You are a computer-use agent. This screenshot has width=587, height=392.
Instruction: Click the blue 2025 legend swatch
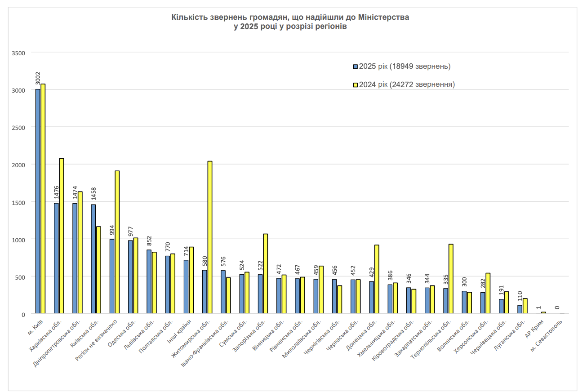click(355, 67)
